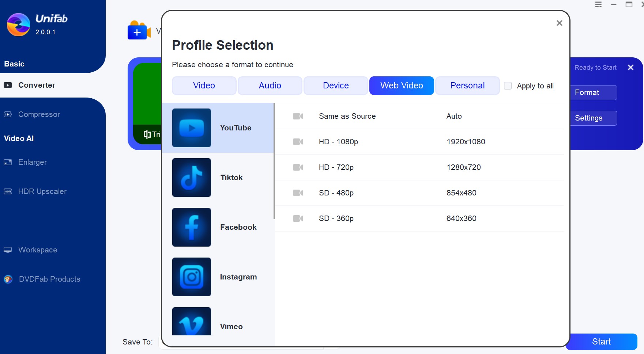Choose the Instagram profile icon
Viewport: 644px width, 354px height.
pos(191,277)
